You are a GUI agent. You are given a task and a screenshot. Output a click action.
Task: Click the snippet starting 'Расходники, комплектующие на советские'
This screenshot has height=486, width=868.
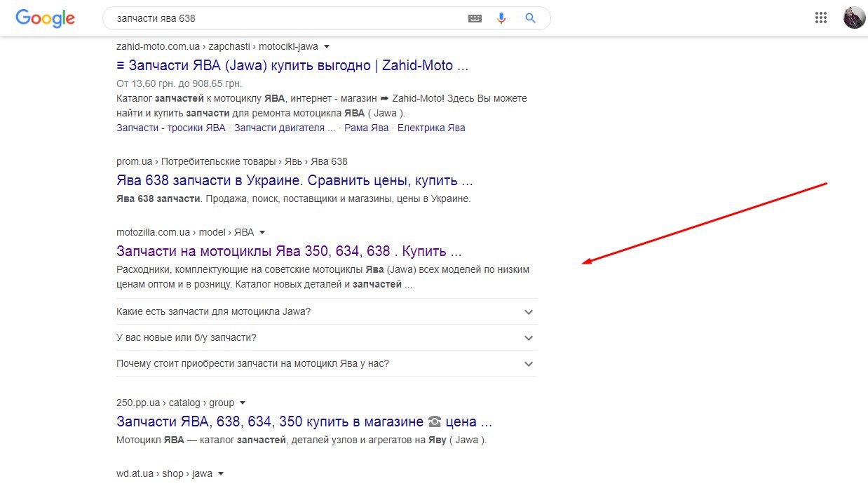(323, 277)
